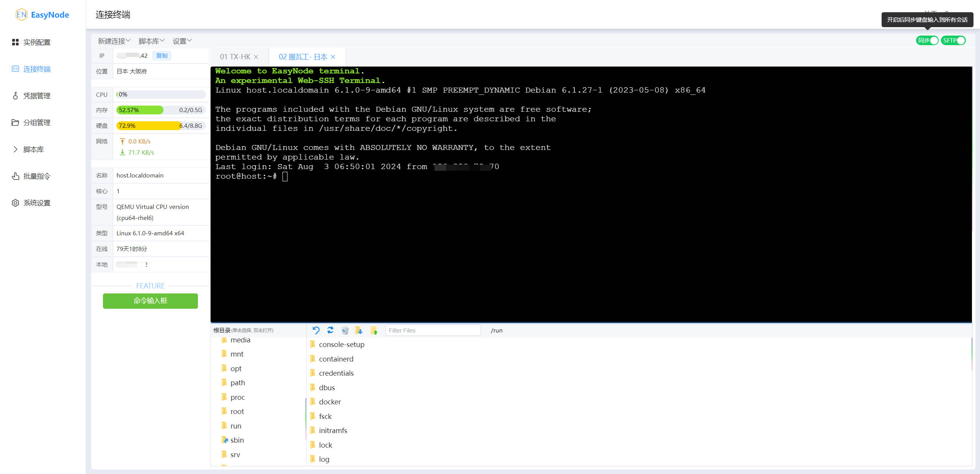Click the 实例配置 grid icon
980x474 pixels.
pyautogui.click(x=15, y=42)
